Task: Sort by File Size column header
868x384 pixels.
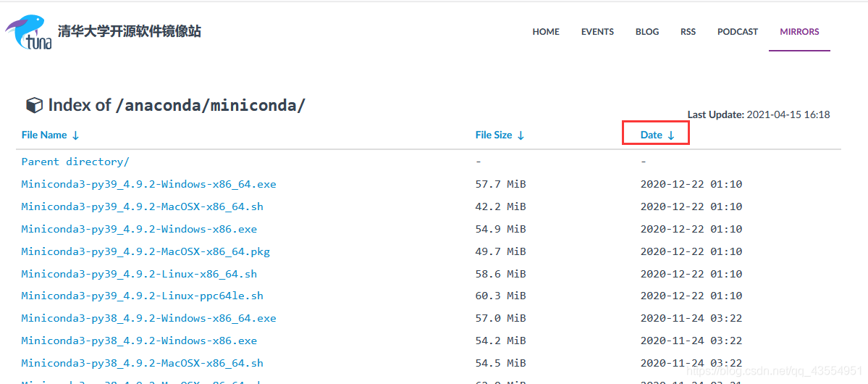Action: (x=500, y=135)
